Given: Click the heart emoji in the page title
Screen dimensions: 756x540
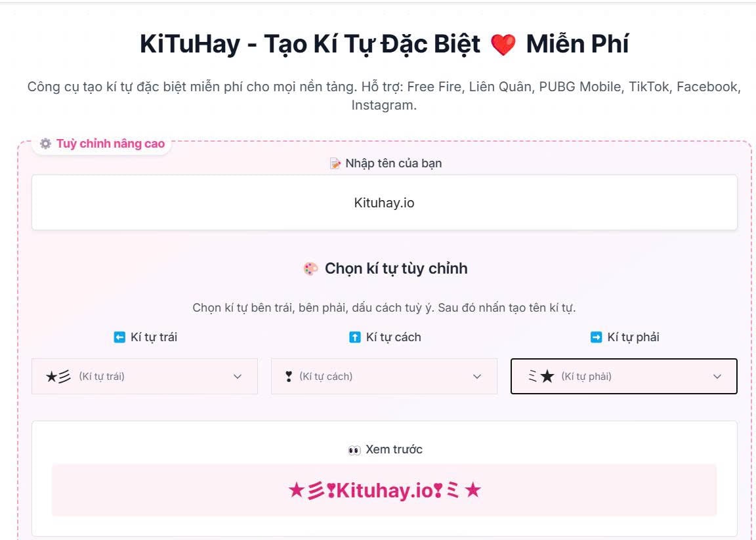Looking at the screenshot, I should (504, 43).
